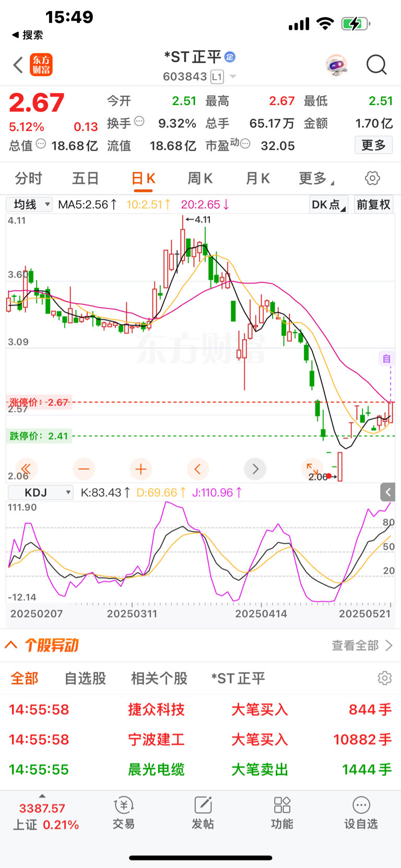
Task: Tap the blue 企 badge beside stock name
Action: (x=230, y=57)
